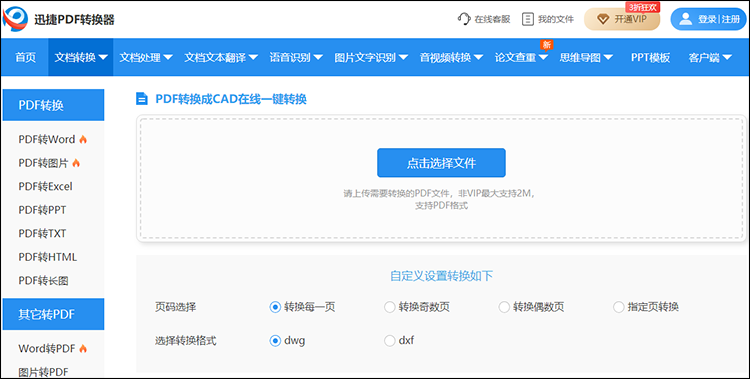This screenshot has width=750, height=379.
Task: Open the PDF转图片 sidebar link
Action: pyautogui.click(x=44, y=163)
